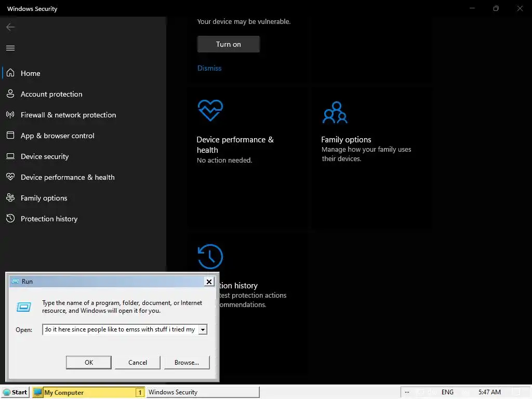Open the Family options tile heading
Viewport: 532px width, 399px height.
click(346, 139)
